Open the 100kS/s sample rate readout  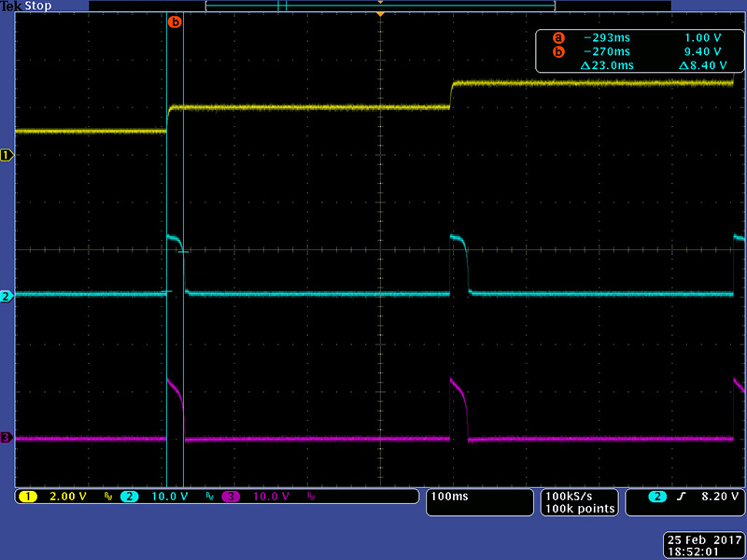(x=579, y=496)
